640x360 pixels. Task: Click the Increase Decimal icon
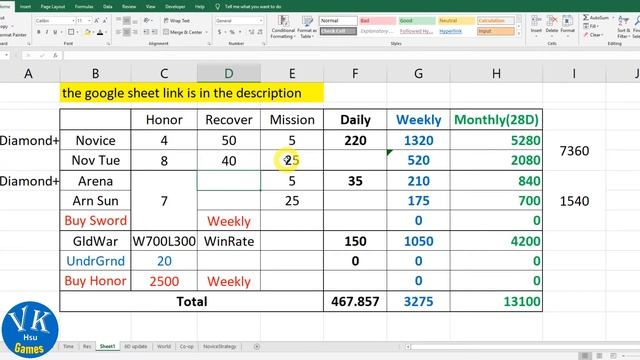(251, 32)
